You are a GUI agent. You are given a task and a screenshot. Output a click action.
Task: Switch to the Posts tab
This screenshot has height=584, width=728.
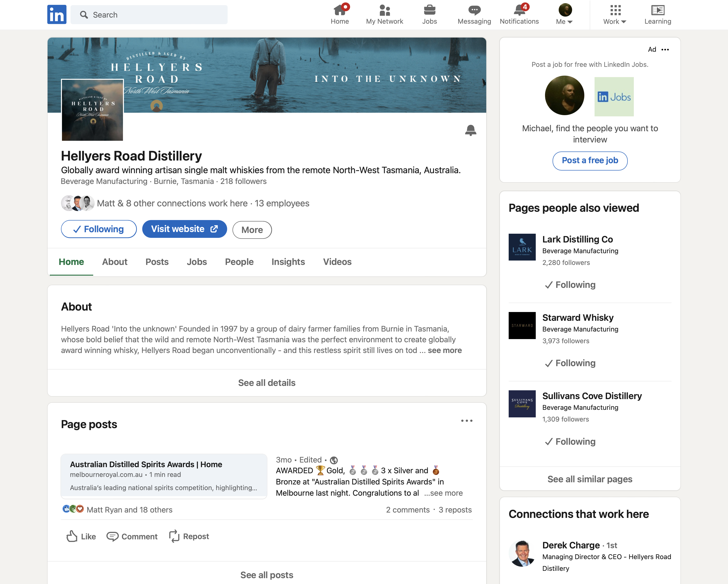157,262
